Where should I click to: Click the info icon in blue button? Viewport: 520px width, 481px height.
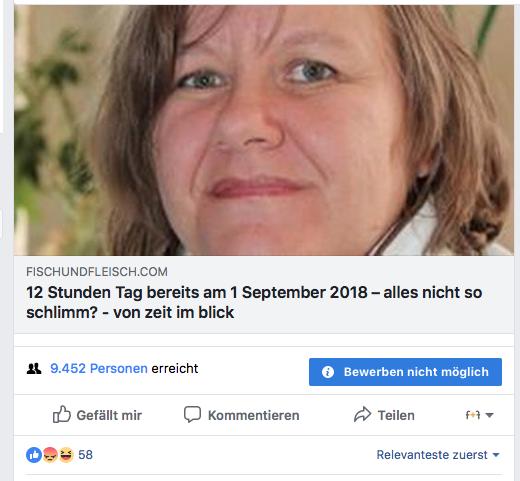pyautogui.click(x=328, y=372)
